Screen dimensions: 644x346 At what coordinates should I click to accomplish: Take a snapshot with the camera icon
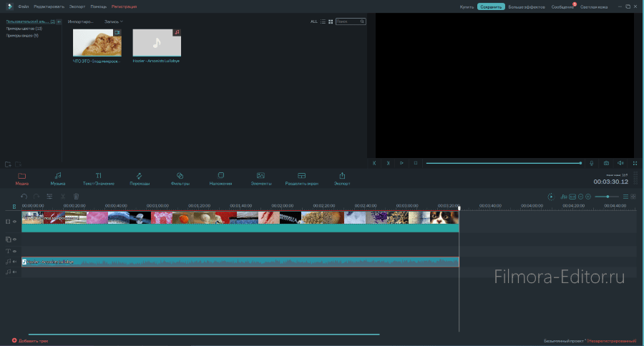point(606,163)
